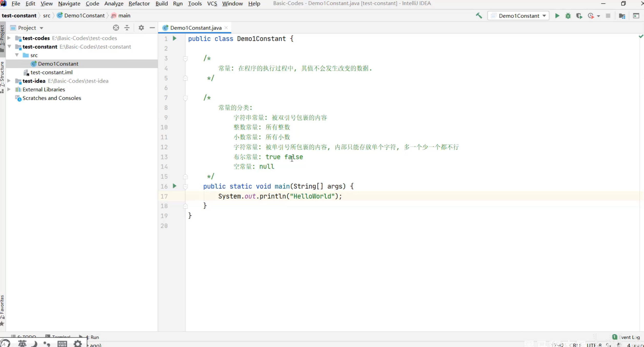This screenshot has height=347, width=644.
Task: Toggle fold marker of comment at line 3
Action: point(185,59)
